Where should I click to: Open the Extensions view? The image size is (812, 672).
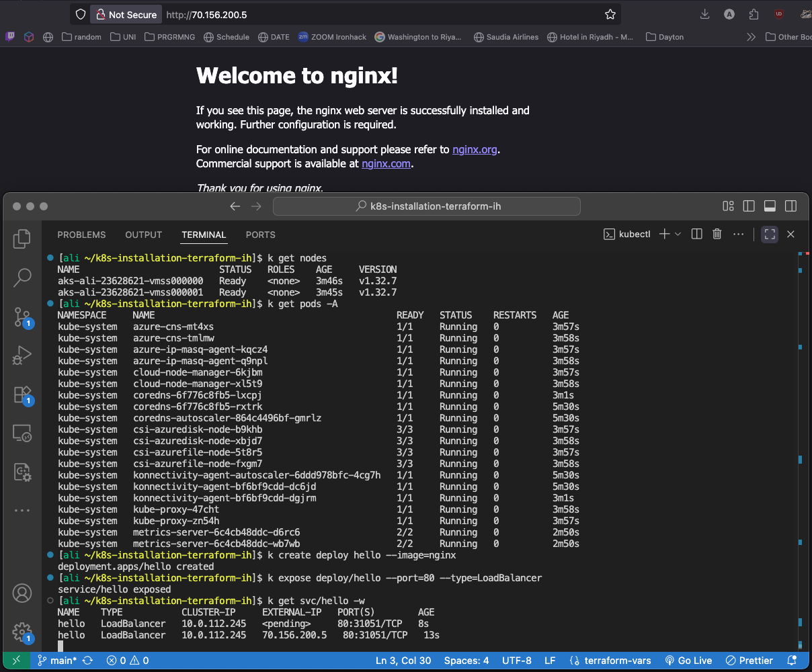22,394
